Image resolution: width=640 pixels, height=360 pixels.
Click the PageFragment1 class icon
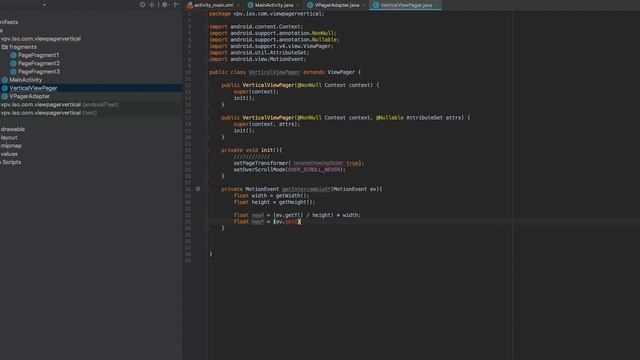tap(13, 55)
